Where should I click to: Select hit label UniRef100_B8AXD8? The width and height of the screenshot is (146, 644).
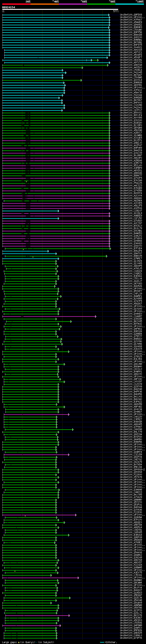(131, 35)
